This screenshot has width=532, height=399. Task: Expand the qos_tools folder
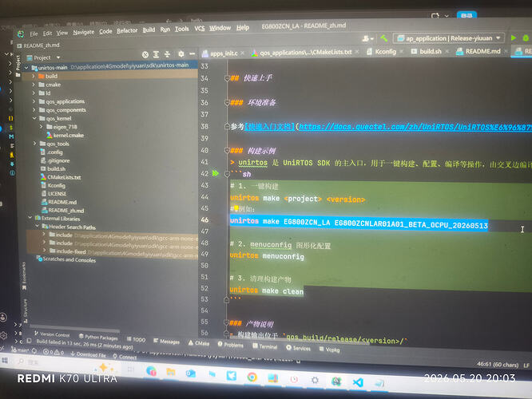34,144
